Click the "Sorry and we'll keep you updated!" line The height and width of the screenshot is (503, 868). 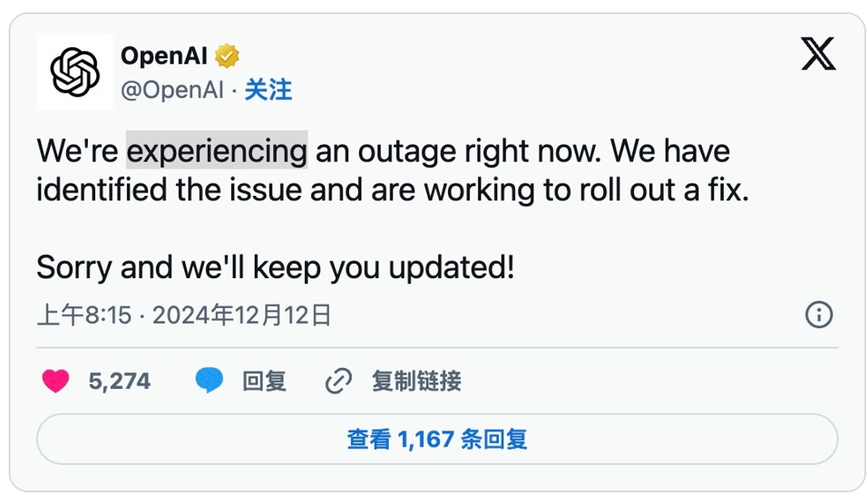click(275, 267)
